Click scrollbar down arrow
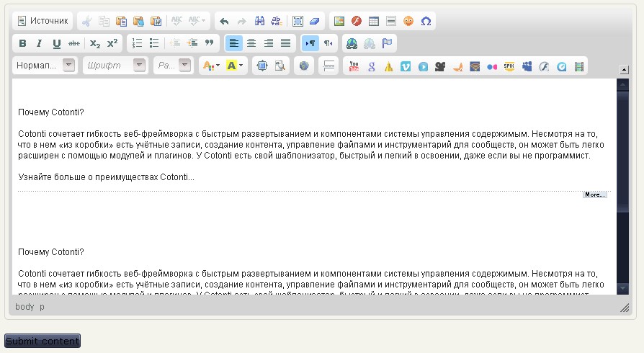The image size is (644, 353). [x=622, y=288]
